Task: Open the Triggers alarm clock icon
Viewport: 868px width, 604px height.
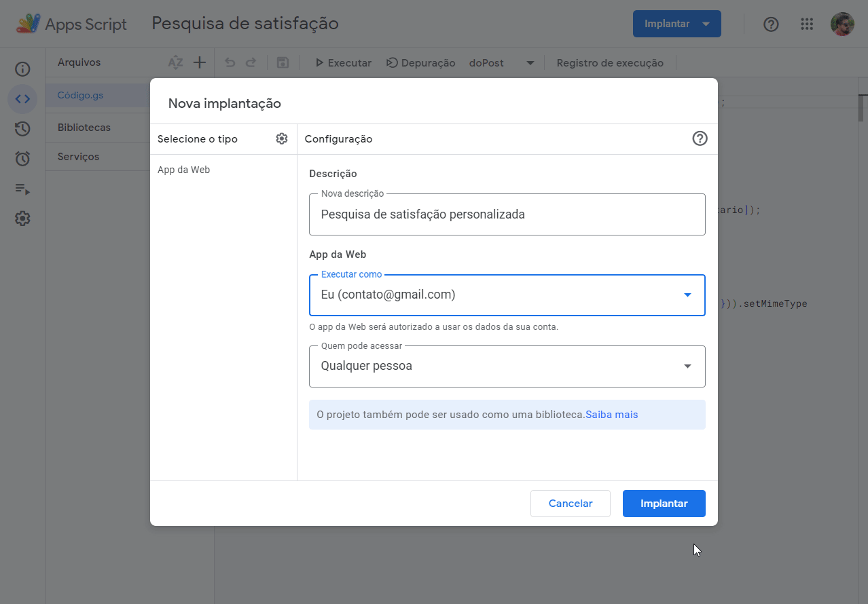Action: pos(22,159)
